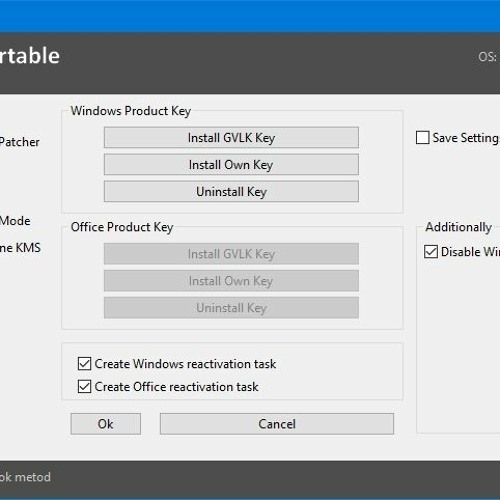Click the KMS label on the left
The image size is (500, 500).
(28, 248)
